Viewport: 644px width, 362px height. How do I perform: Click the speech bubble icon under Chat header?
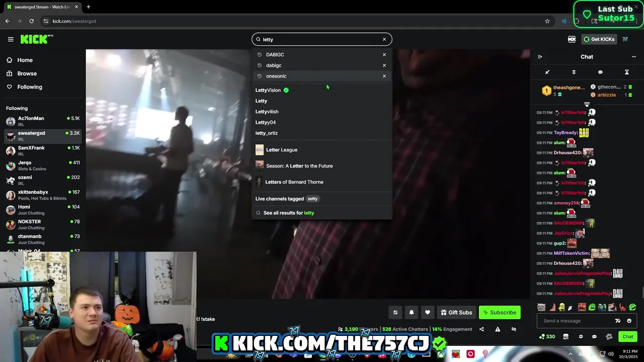pos(600,72)
